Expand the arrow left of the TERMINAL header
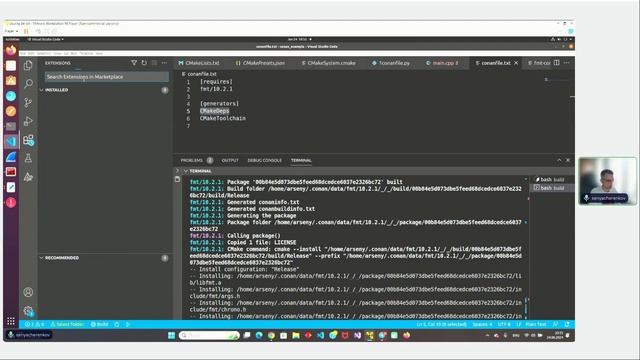The image size is (640, 360). 177,171
